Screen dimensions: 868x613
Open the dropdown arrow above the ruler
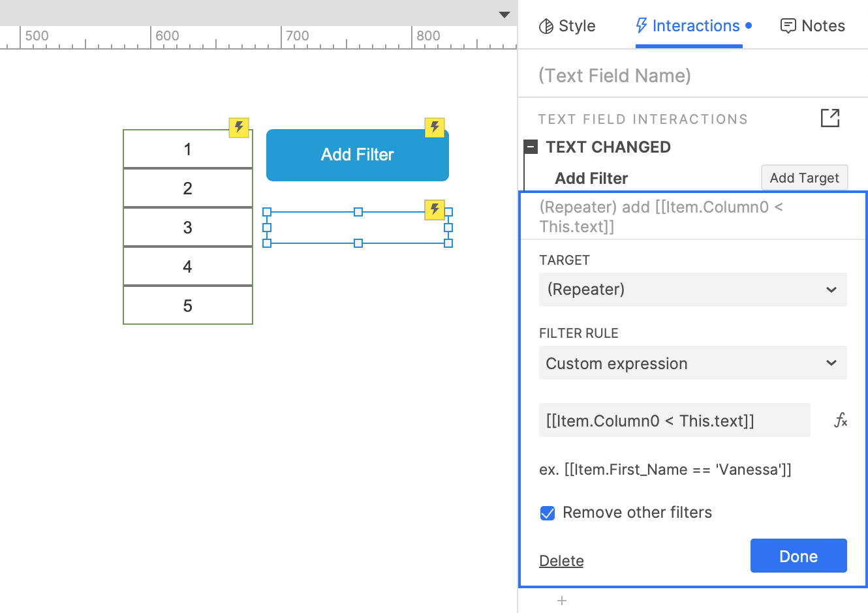click(x=504, y=14)
